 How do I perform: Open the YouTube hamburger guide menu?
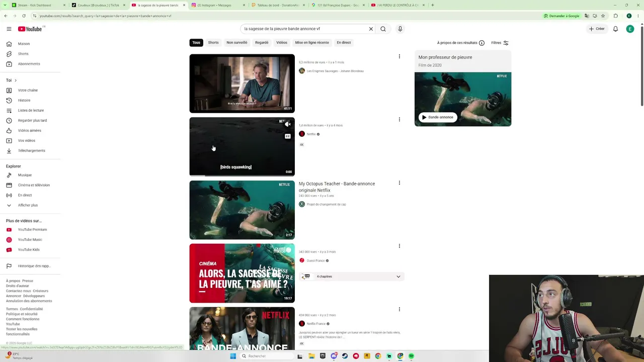coord(9,29)
